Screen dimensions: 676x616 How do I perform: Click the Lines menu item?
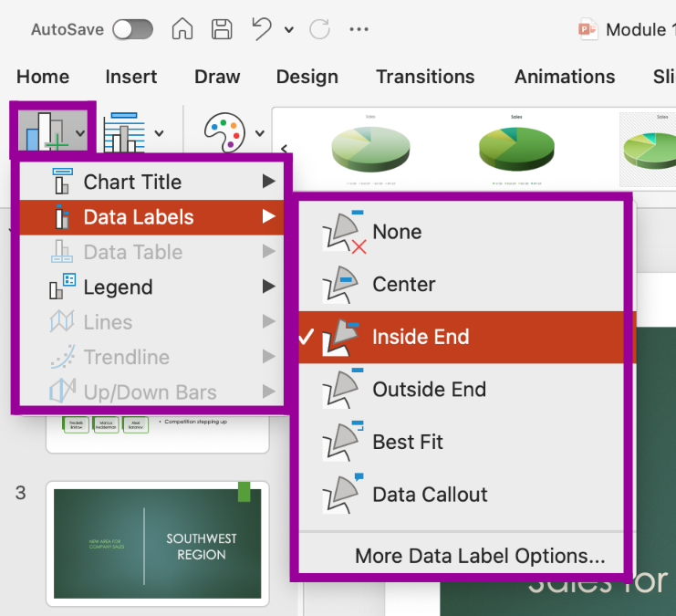pos(151,322)
